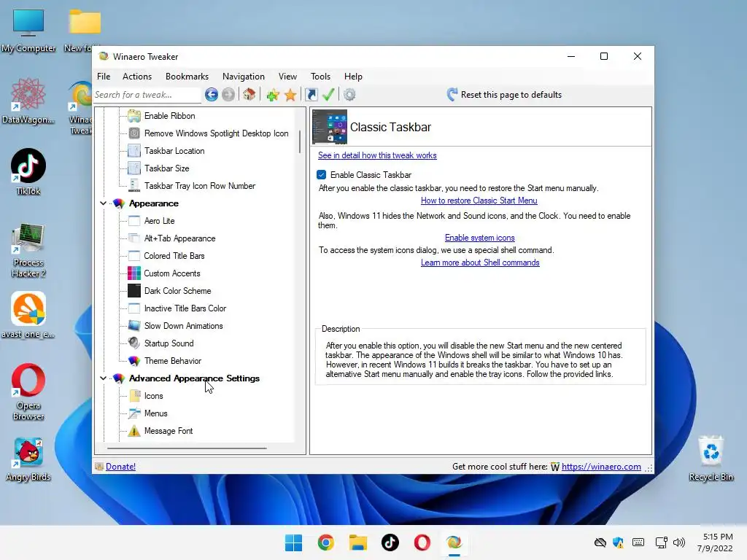
Task: Open File Explorer from the taskbar
Action: pos(357,542)
